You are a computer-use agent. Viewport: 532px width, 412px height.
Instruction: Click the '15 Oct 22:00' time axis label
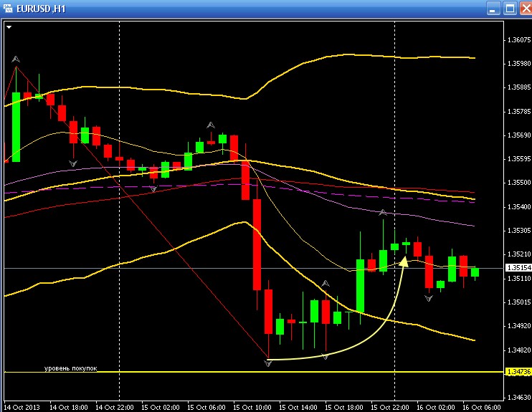(x=389, y=407)
